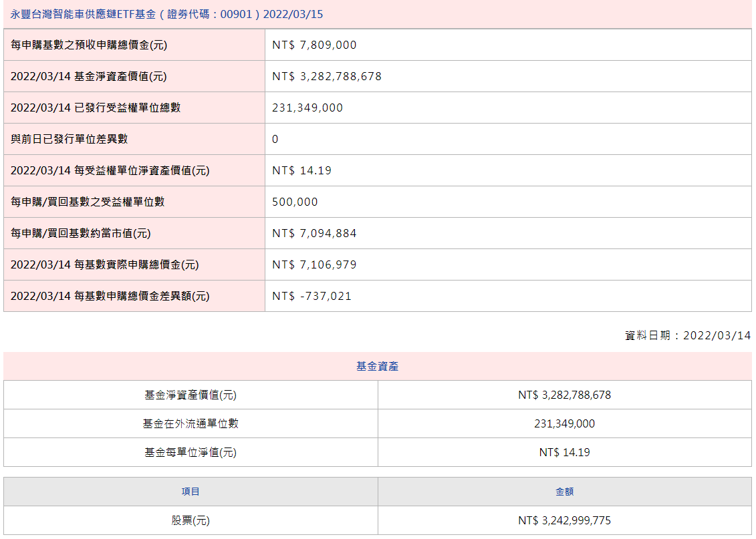Click the 基金每單位淨值(元) cell
Image resolution: width=756 pixels, height=539 pixels.
(191, 452)
